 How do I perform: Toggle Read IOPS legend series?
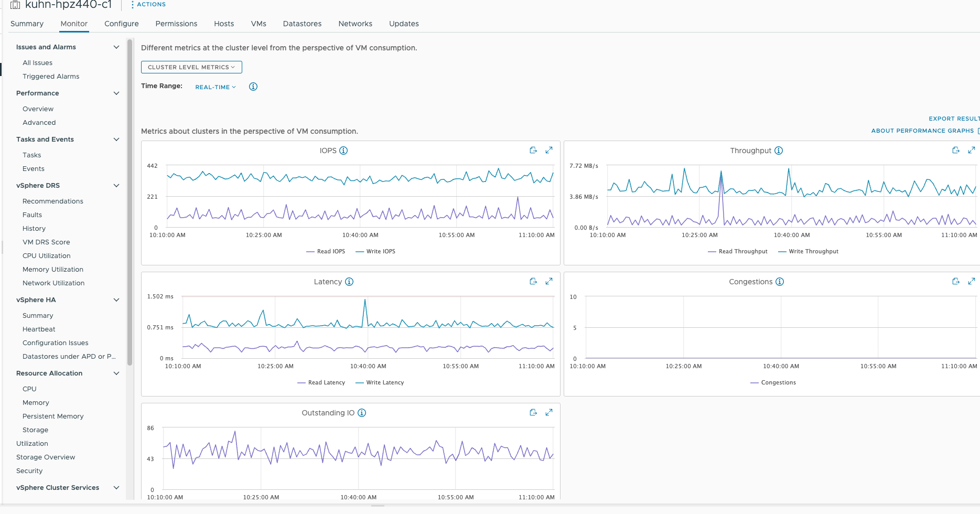pos(326,251)
